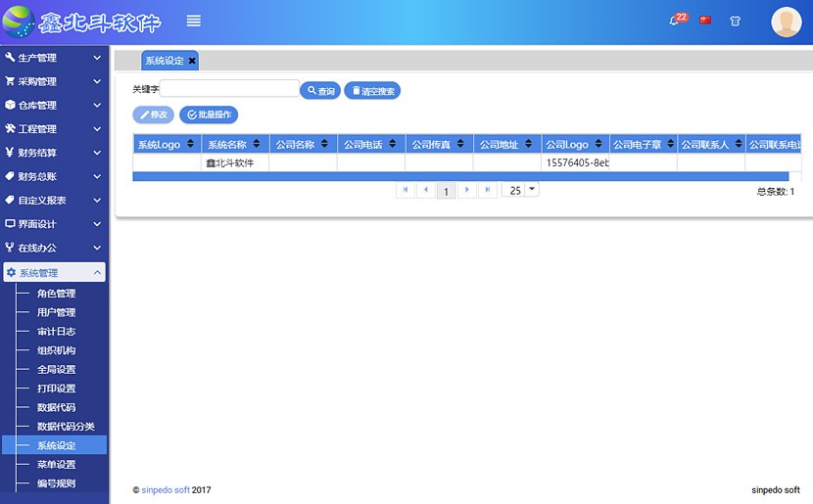Jump to the last page arrow
Viewport: 813px width, 504px height.
click(x=488, y=190)
